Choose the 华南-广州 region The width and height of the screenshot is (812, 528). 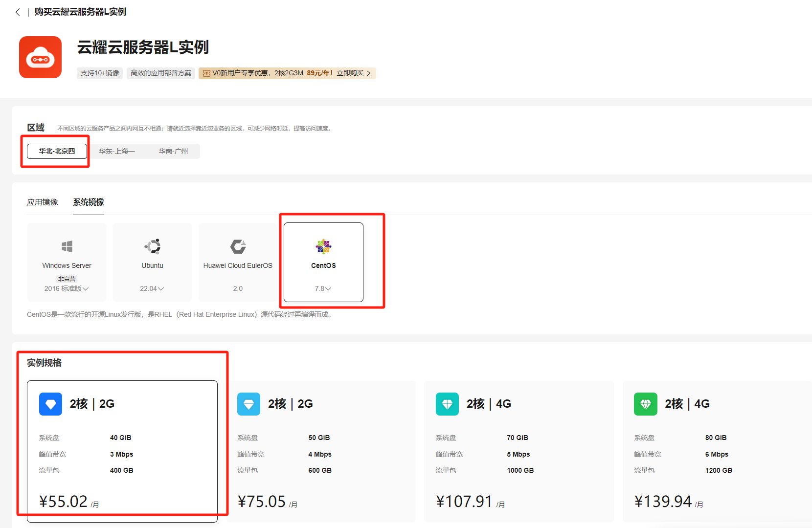[x=173, y=151]
